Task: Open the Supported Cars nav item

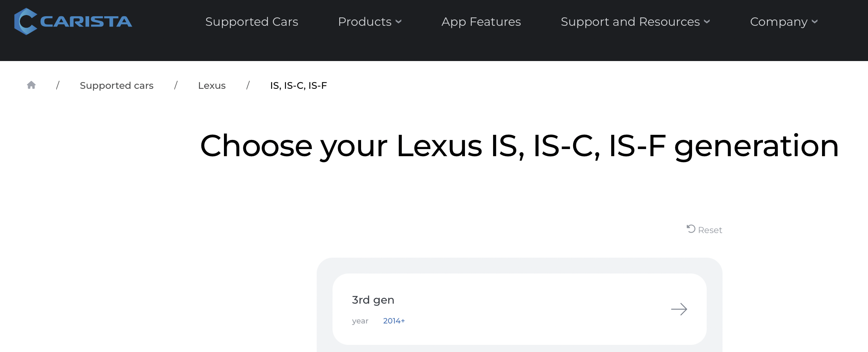Action: pos(252,22)
